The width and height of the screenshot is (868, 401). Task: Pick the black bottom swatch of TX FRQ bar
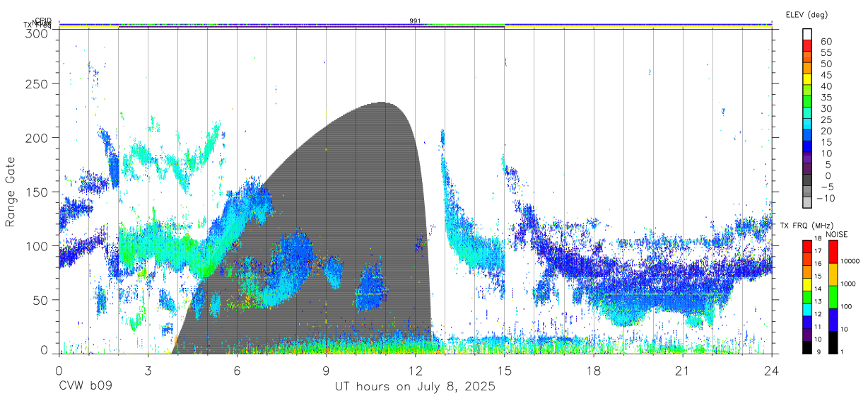click(807, 347)
